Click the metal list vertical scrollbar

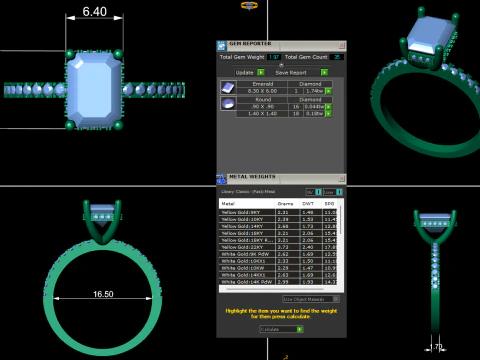[x=340, y=220]
